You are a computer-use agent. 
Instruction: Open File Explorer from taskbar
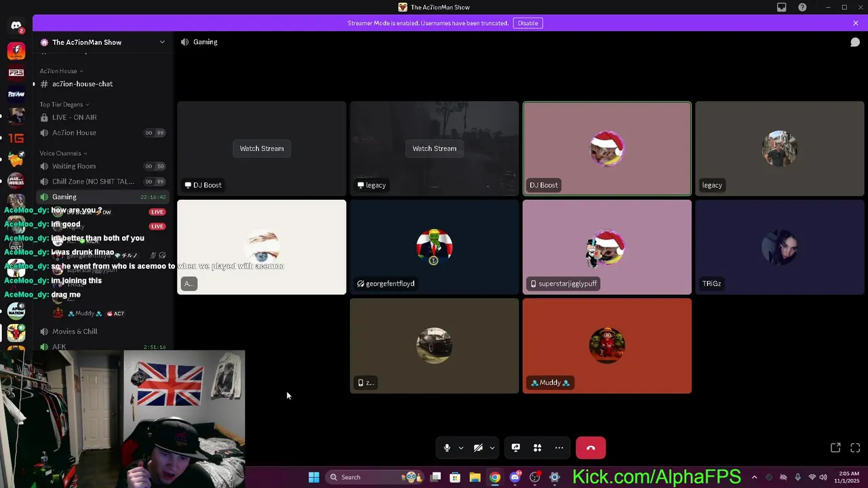point(475,477)
